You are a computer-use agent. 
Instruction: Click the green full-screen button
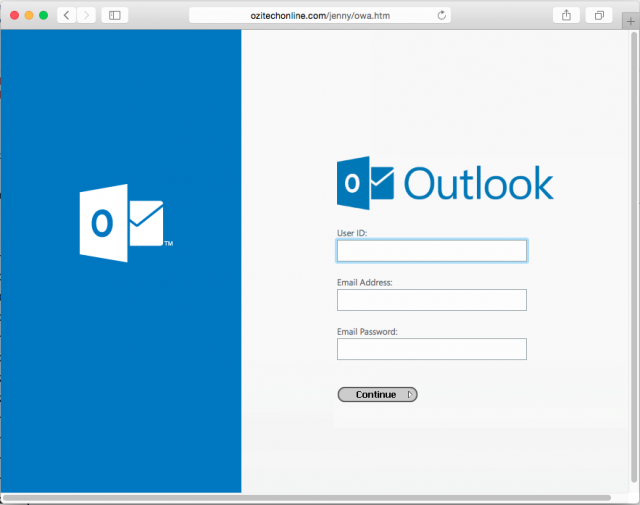[x=43, y=16]
